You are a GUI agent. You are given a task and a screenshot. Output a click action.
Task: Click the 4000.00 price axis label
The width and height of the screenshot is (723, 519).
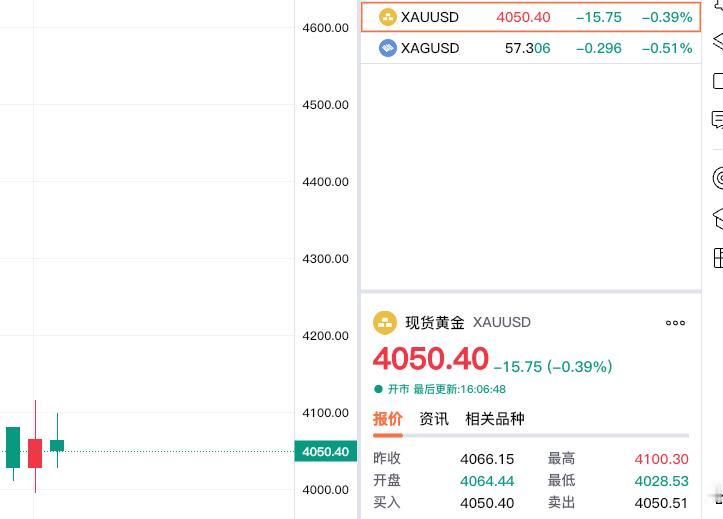326,490
